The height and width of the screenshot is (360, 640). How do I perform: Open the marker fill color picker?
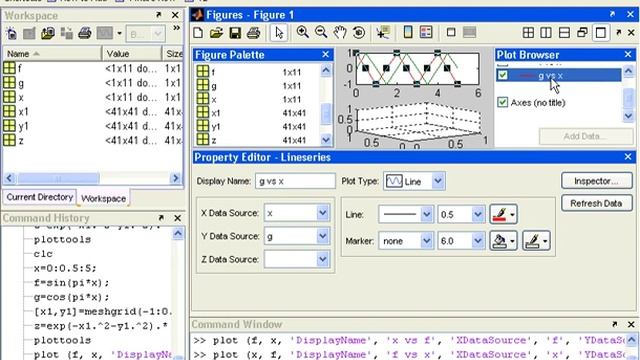[x=504, y=241]
